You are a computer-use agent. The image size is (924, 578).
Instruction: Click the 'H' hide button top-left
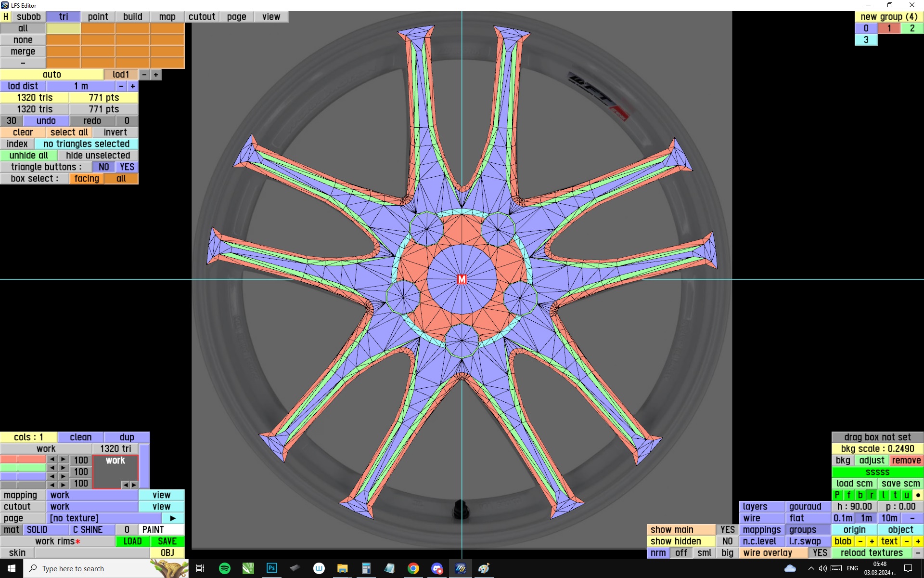[x=5, y=16]
